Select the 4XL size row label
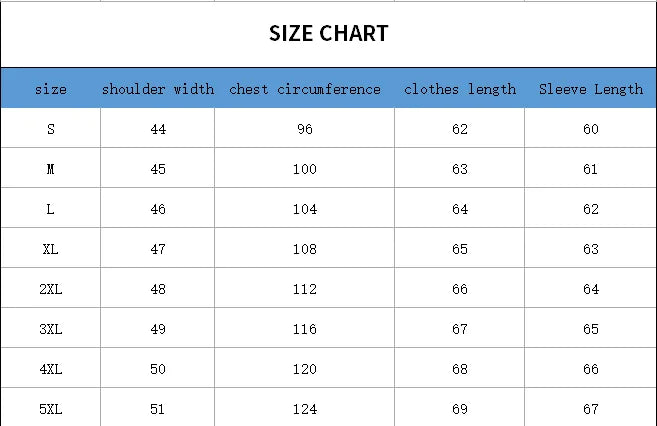 pos(51,369)
